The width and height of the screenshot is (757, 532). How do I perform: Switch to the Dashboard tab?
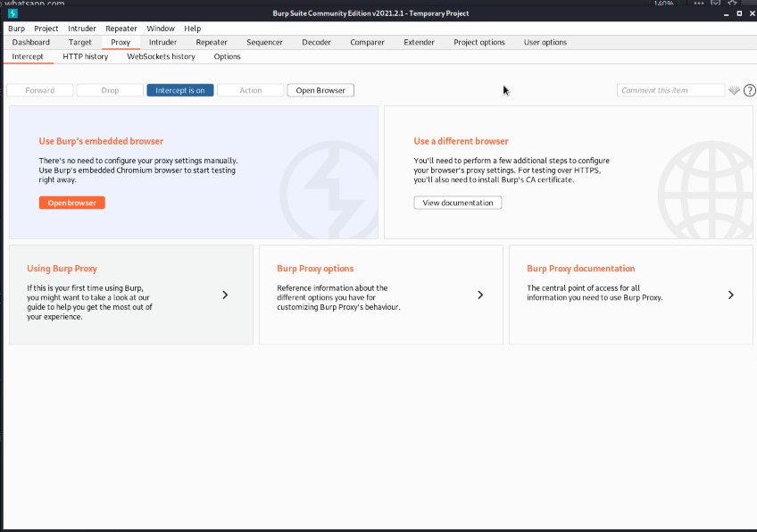pyautogui.click(x=31, y=43)
